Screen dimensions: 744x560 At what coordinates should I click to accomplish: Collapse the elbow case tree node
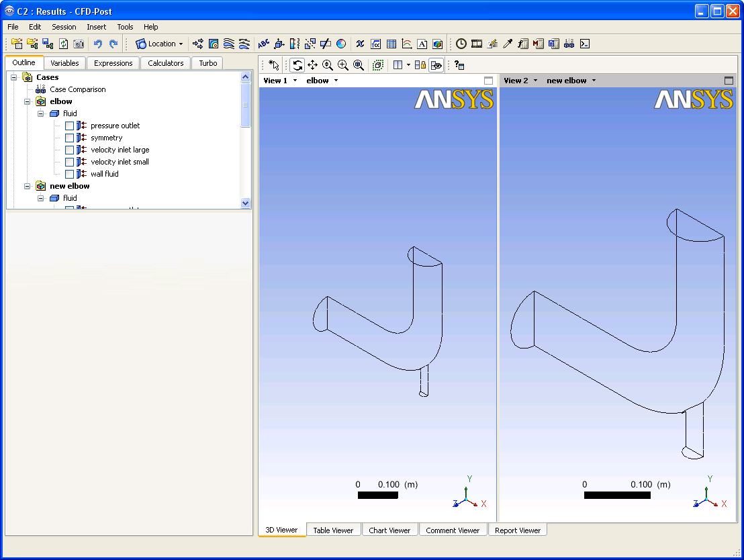tap(27, 101)
